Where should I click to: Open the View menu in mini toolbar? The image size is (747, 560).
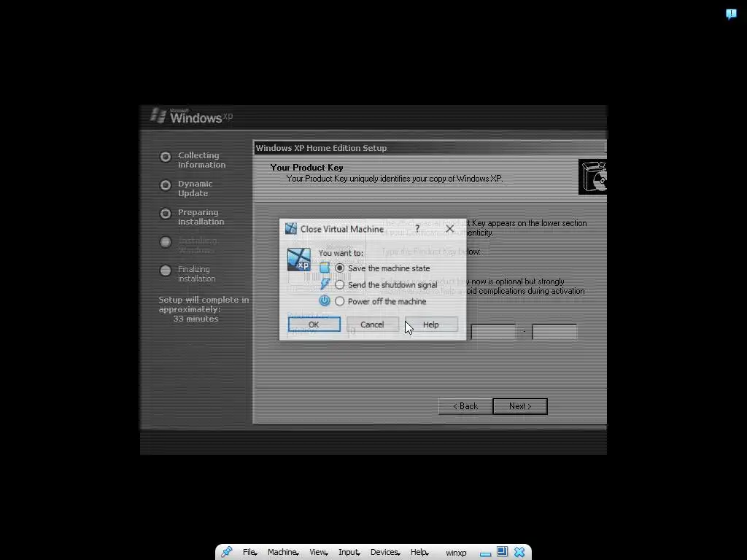[318, 552]
